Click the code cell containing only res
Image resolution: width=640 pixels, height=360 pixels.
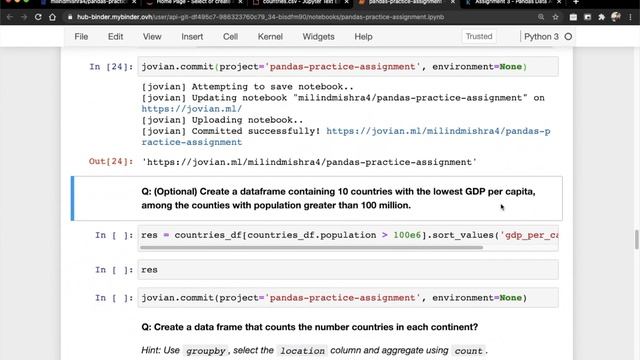pos(348,270)
